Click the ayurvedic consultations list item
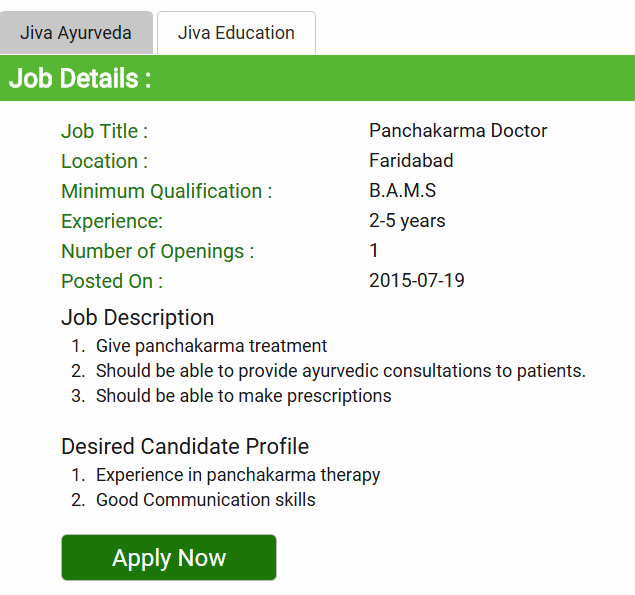The image size is (635, 595). pyautogui.click(x=340, y=371)
